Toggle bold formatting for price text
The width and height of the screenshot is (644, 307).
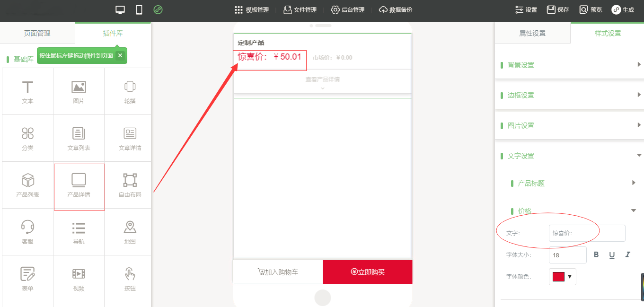click(x=596, y=254)
